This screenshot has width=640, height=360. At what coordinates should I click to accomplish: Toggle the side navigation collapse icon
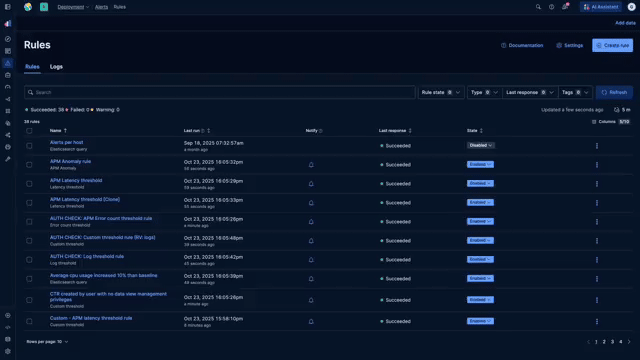[8, 7]
